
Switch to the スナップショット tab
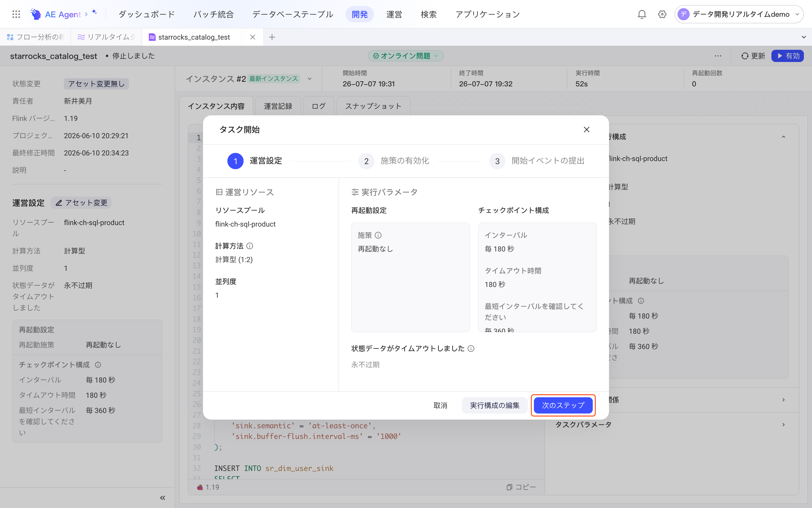coord(373,106)
